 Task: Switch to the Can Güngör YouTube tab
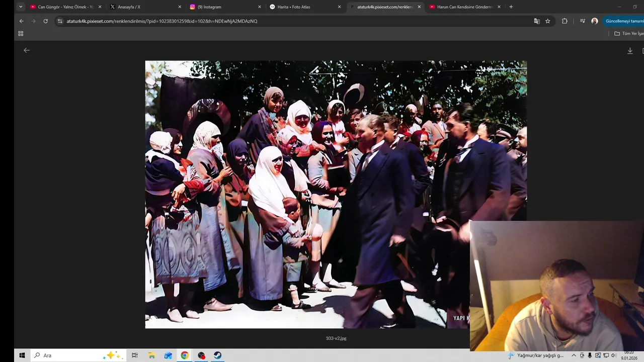(65, 7)
